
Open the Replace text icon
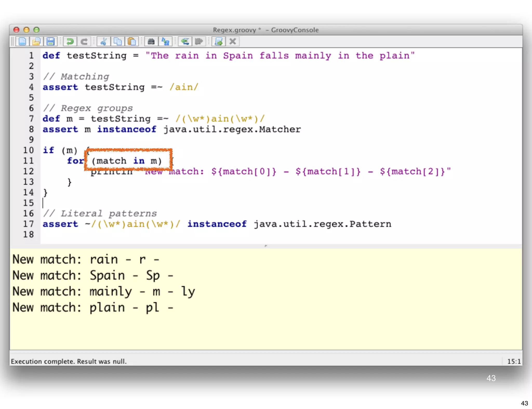[x=165, y=42]
